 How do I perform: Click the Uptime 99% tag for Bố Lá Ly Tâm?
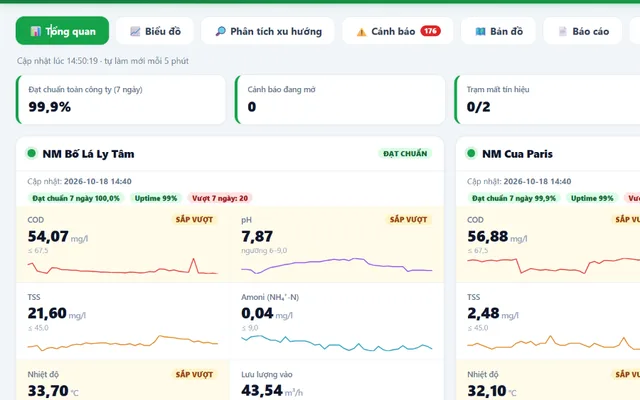tap(156, 198)
